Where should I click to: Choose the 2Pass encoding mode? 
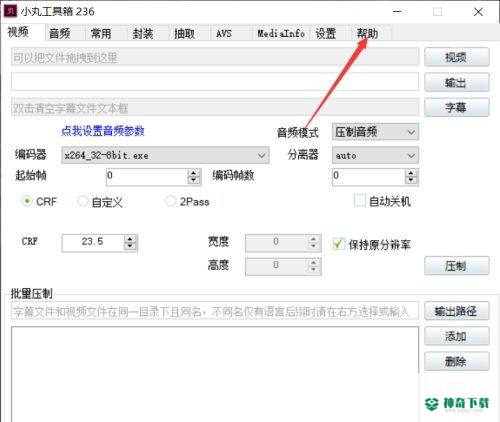point(170,201)
